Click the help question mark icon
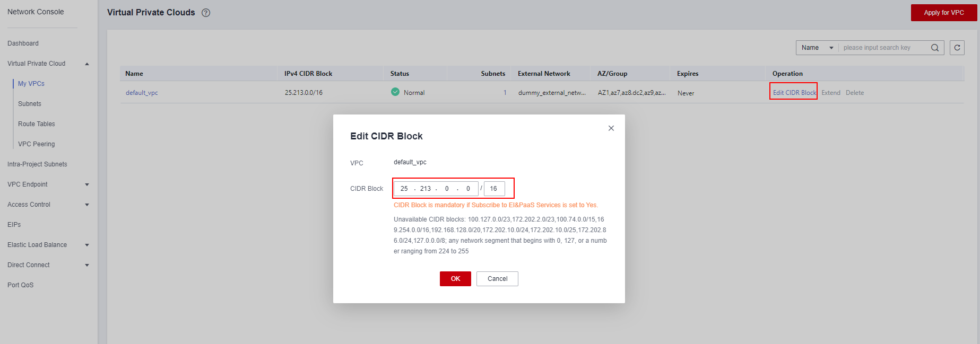 (206, 13)
